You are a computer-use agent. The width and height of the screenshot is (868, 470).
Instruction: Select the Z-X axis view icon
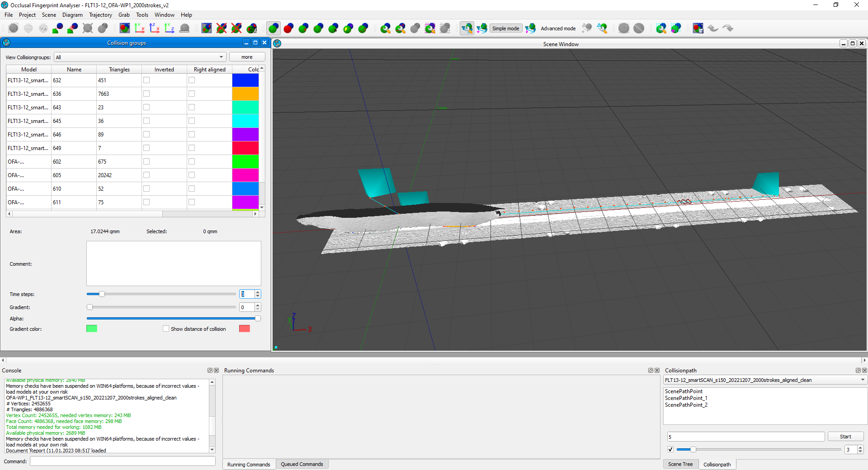155,28
